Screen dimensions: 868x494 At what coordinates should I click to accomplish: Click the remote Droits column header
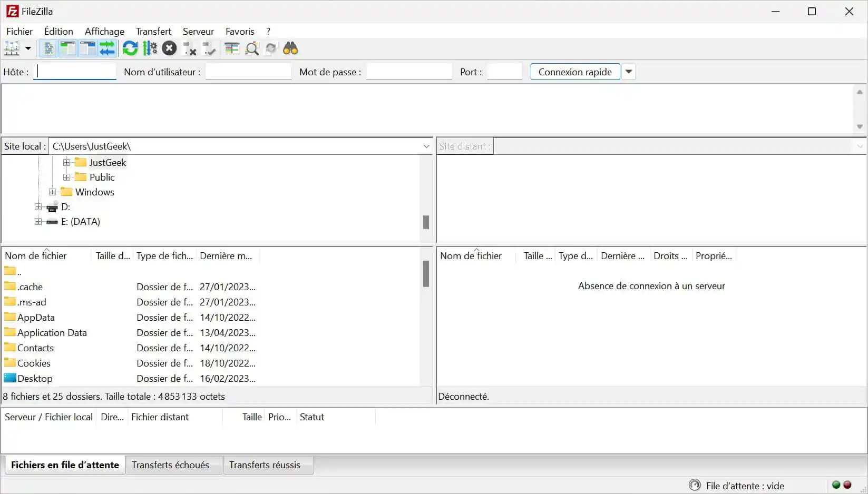pyautogui.click(x=671, y=256)
